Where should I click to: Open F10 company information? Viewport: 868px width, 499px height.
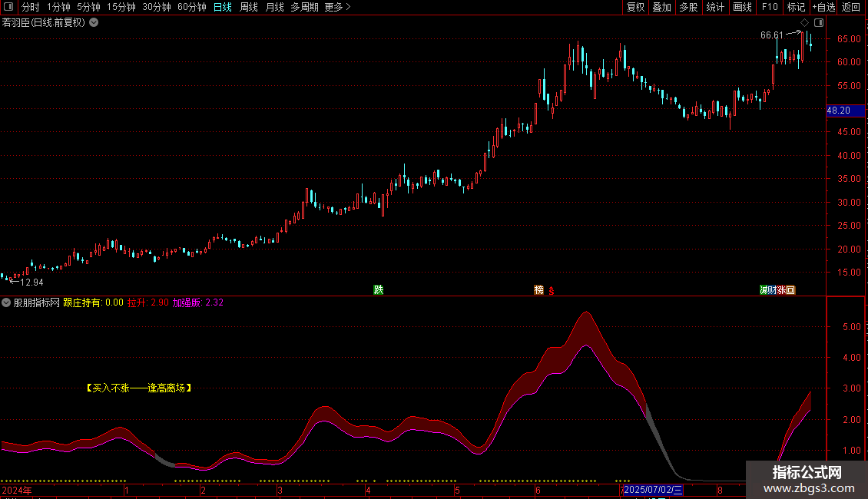pos(770,7)
